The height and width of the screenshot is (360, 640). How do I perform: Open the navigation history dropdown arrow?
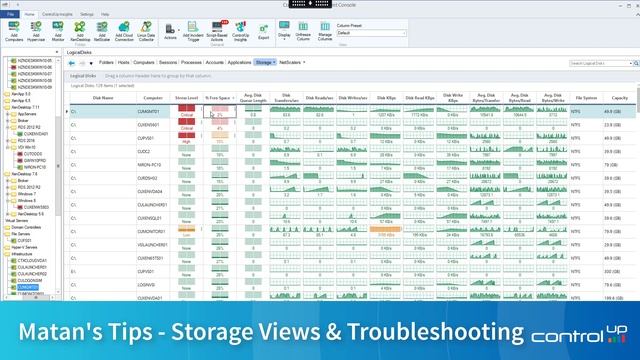[x=91, y=63]
